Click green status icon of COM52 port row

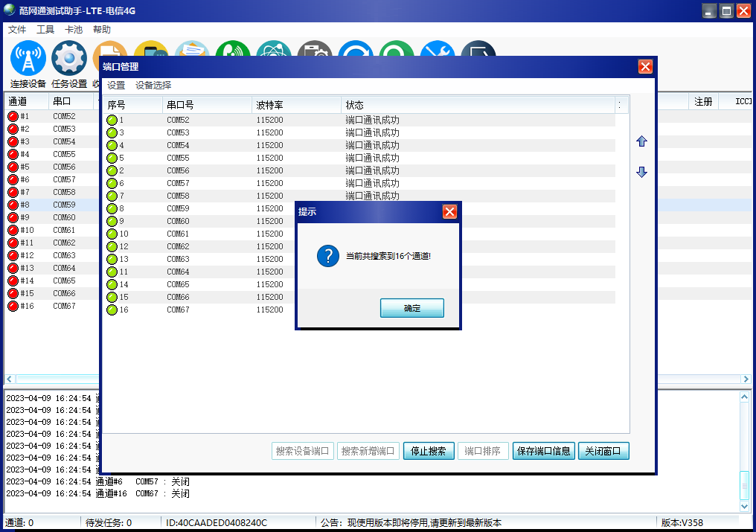pyautogui.click(x=112, y=120)
